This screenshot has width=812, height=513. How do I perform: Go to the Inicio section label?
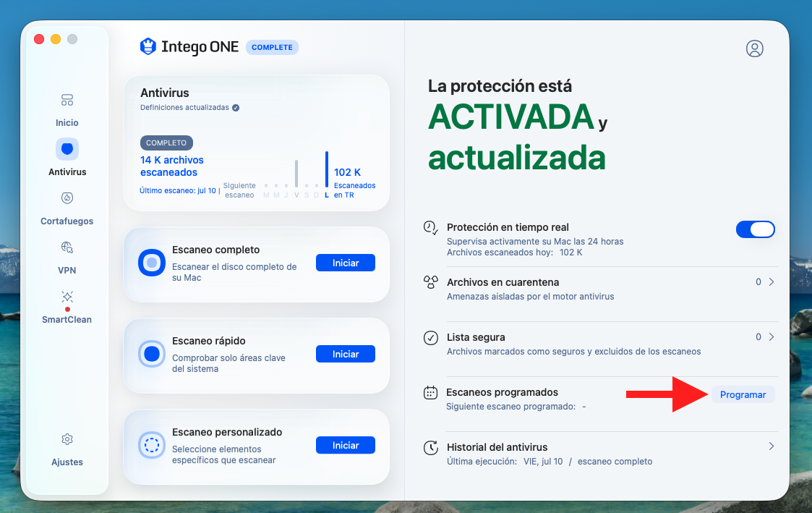[x=67, y=123]
